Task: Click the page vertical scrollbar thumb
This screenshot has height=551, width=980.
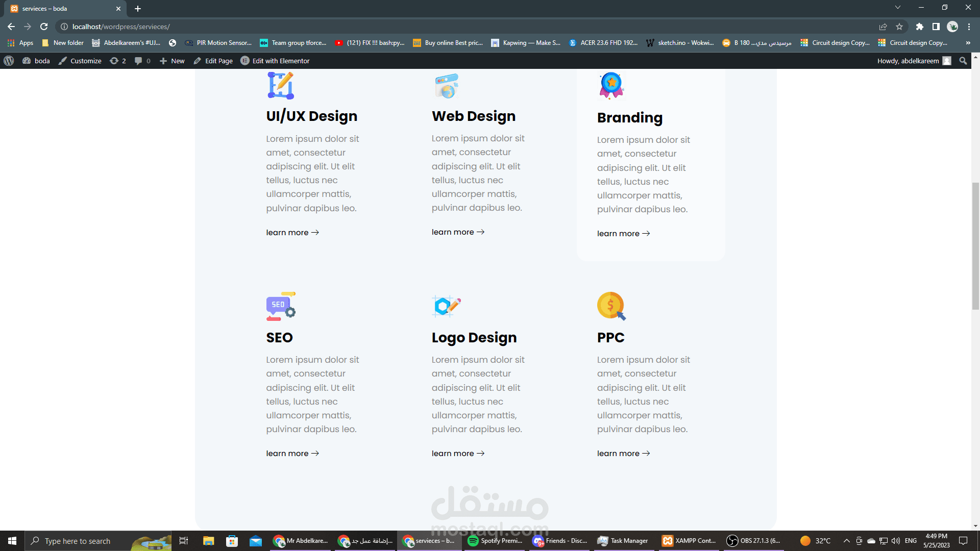Action: click(975, 245)
